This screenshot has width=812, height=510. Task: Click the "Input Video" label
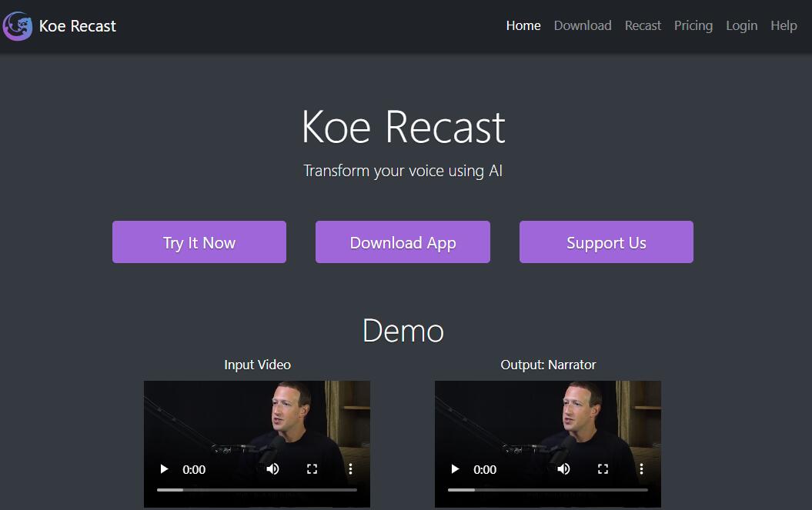[x=257, y=365]
